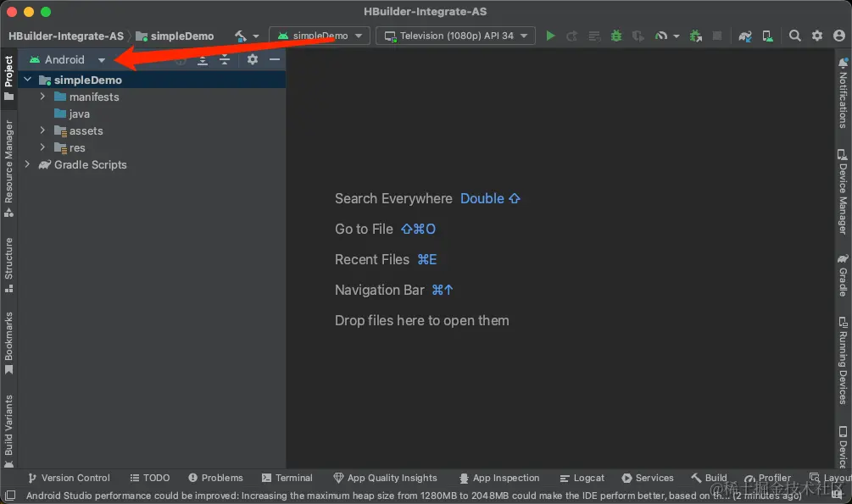Open the Structure side tab
Viewport: 852px width, 504px height.
click(8, 264)
